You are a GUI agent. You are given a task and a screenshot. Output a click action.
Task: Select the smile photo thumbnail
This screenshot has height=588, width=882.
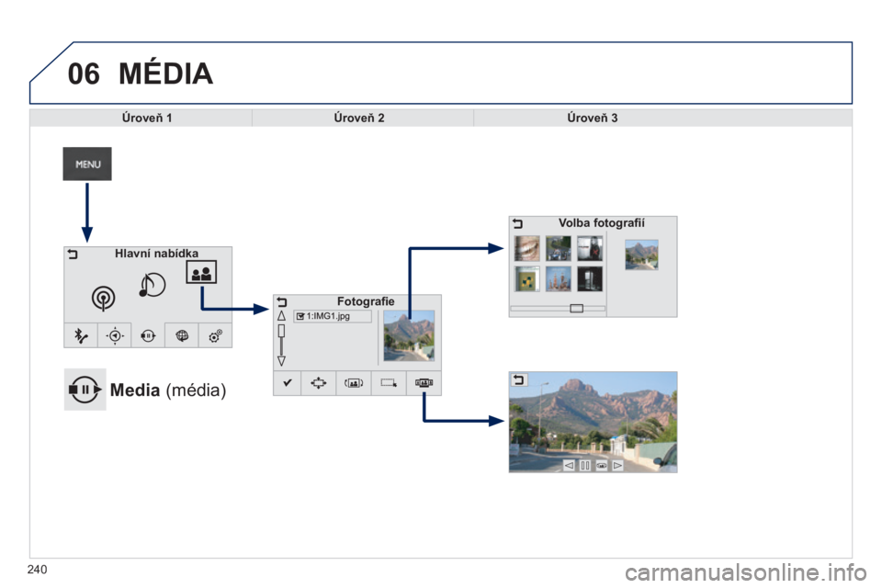(x=526, y=248)
